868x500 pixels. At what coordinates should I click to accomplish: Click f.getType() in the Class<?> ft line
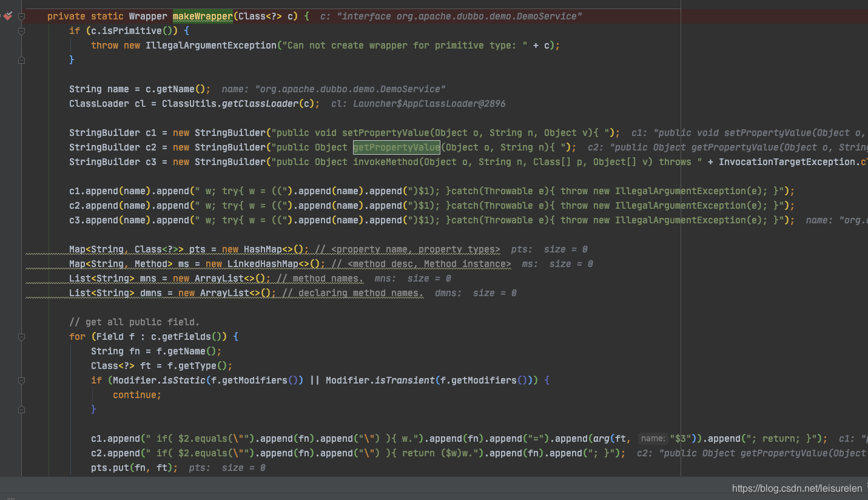(197, 366)
